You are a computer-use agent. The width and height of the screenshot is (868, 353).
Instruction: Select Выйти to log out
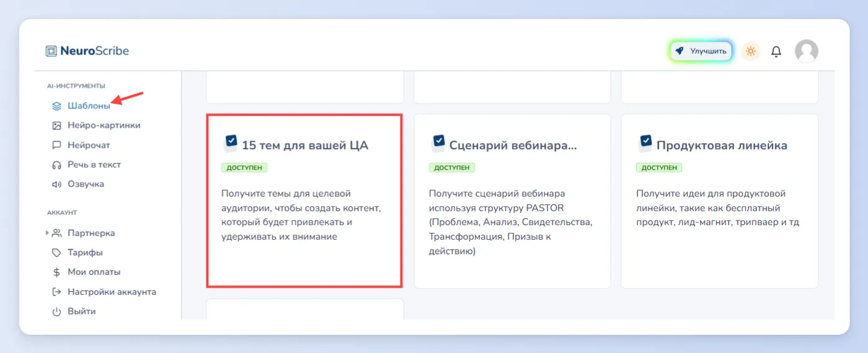click(x=82, y=312)
